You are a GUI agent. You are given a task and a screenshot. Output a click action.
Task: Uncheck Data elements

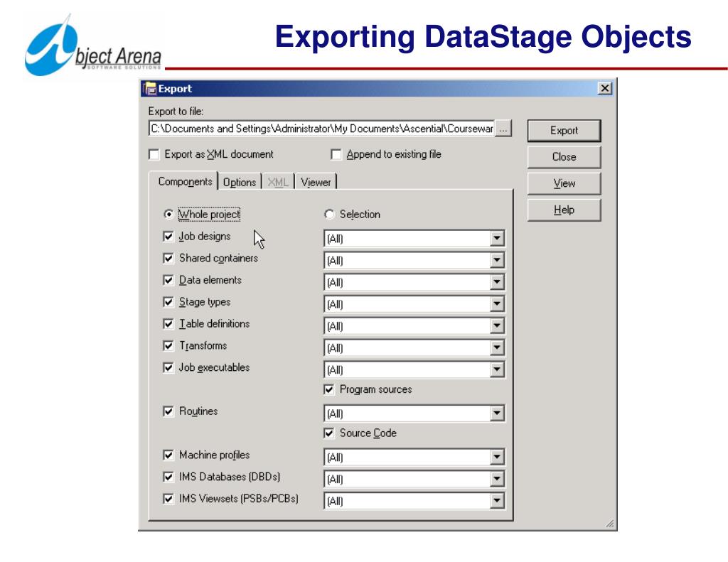click(168, 281)
